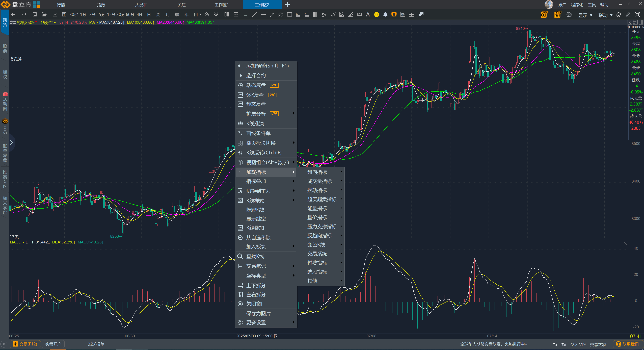Select 静态复盘 in the context menu
Screen dimensions: 644x350
pyautogui.click(x=266, y=104)
